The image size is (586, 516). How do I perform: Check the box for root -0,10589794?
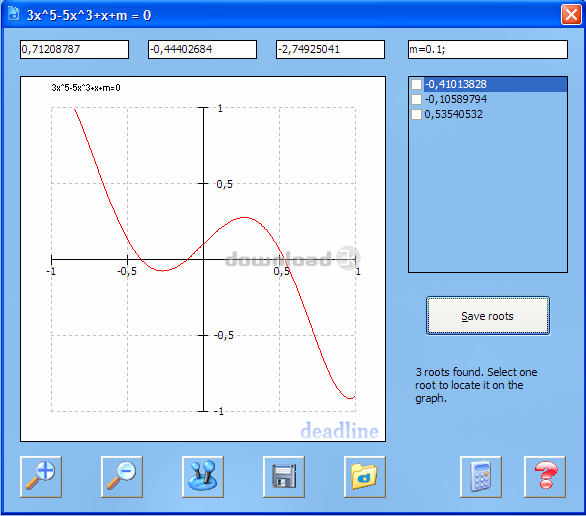coord(416,99)
